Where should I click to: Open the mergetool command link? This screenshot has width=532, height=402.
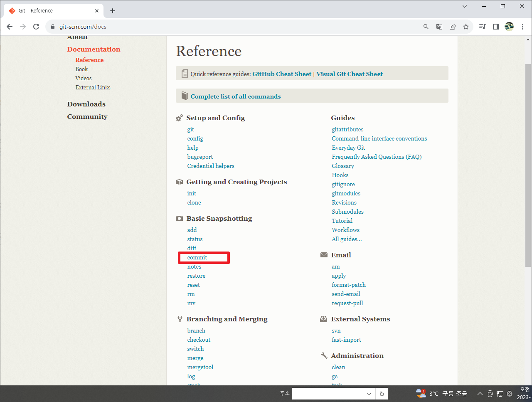[200, 367]
